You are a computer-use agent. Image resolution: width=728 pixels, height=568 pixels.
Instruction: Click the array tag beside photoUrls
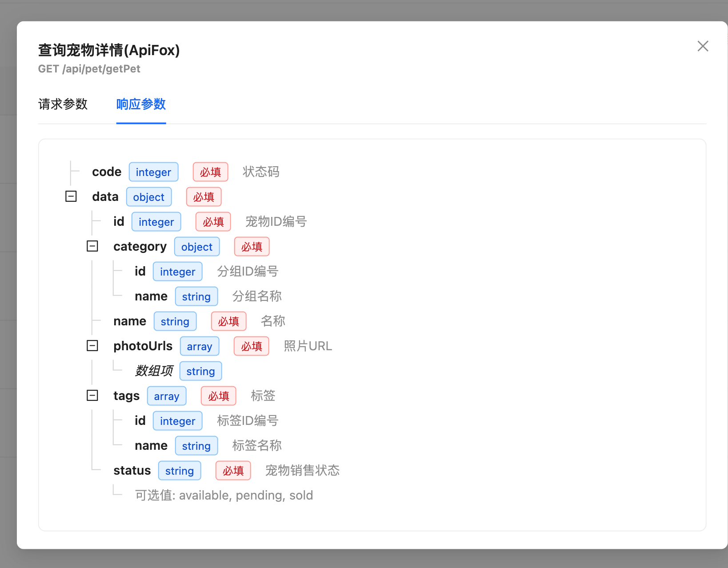[200, 346]
